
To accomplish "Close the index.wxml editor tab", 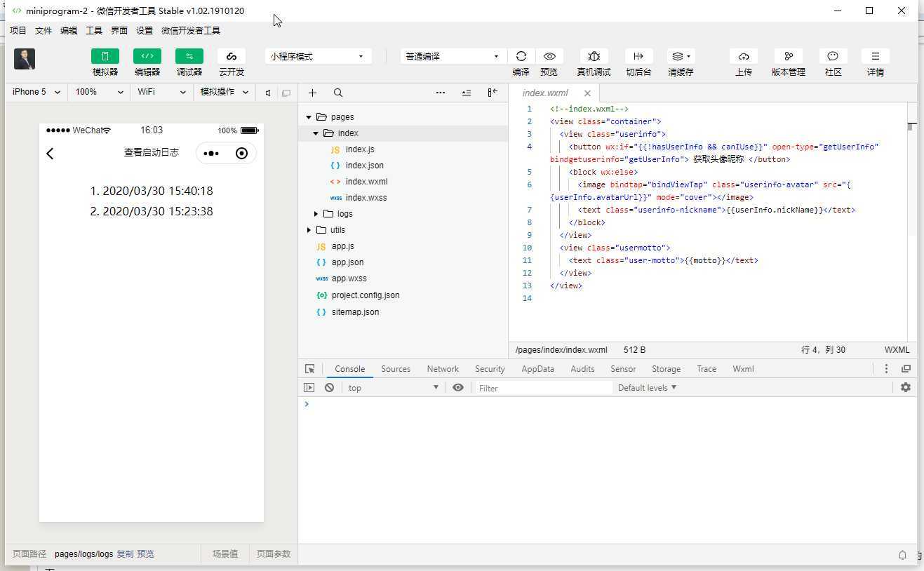I will point(587,93).
